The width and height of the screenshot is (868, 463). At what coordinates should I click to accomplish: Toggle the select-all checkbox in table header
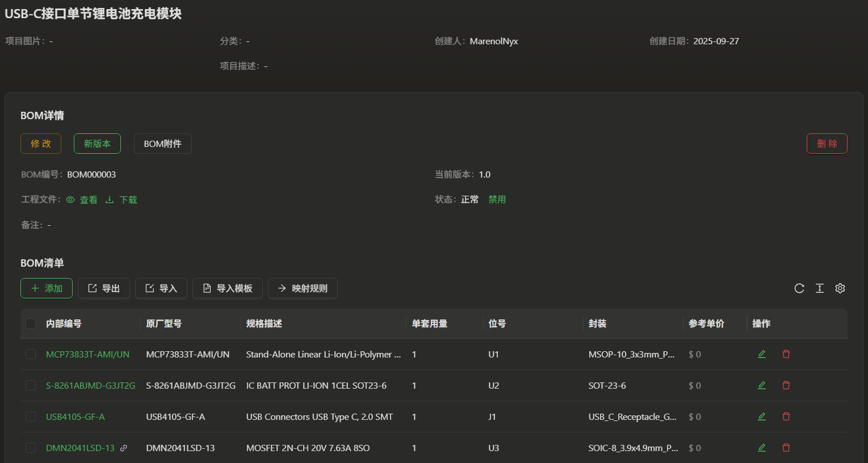(x=31, y=323)
